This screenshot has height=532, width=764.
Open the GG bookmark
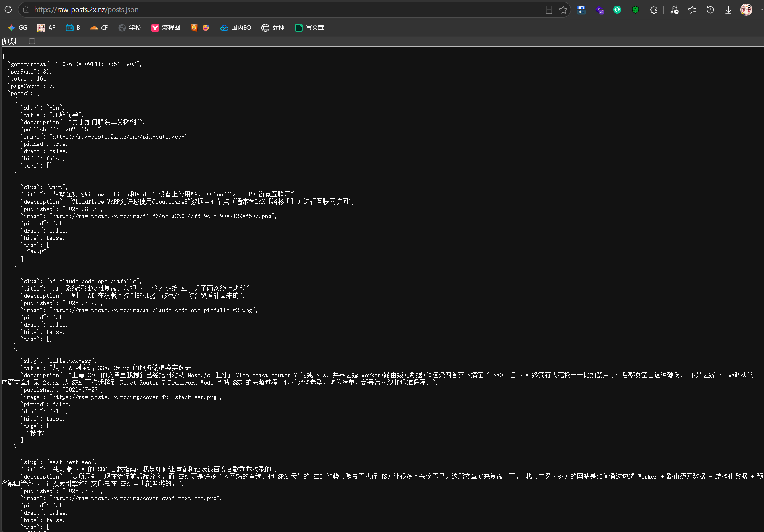coord(17,27)
